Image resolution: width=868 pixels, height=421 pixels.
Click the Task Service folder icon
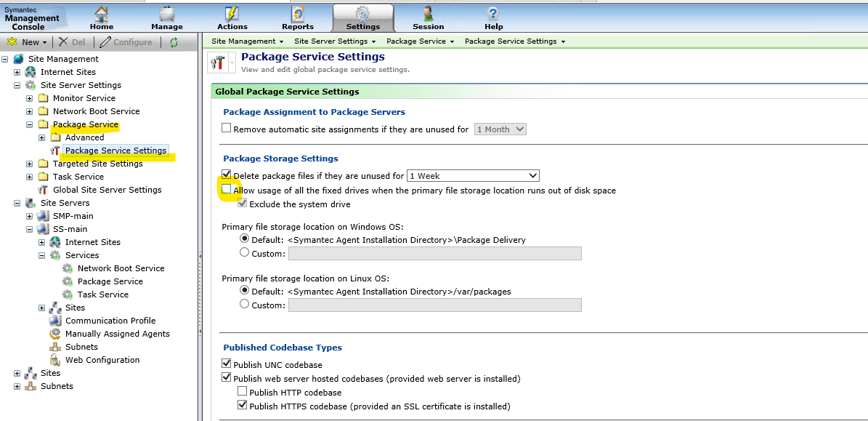[x=43, y=177]
